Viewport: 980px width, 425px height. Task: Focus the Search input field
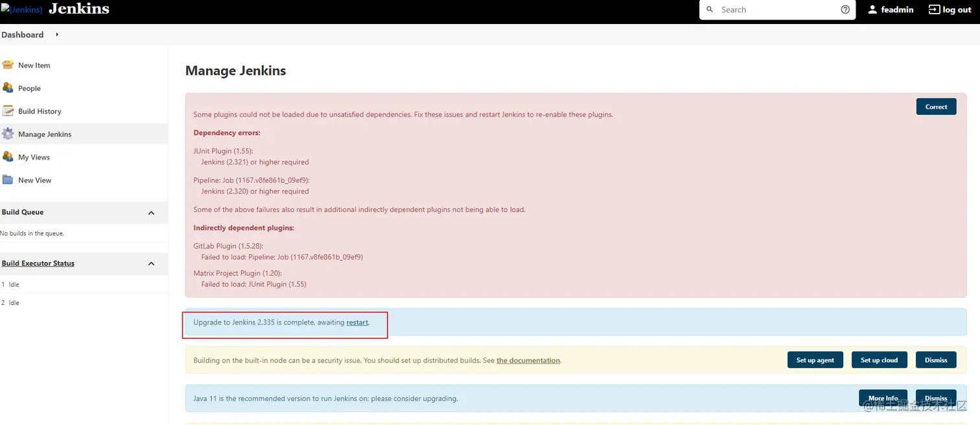[778, 10]
